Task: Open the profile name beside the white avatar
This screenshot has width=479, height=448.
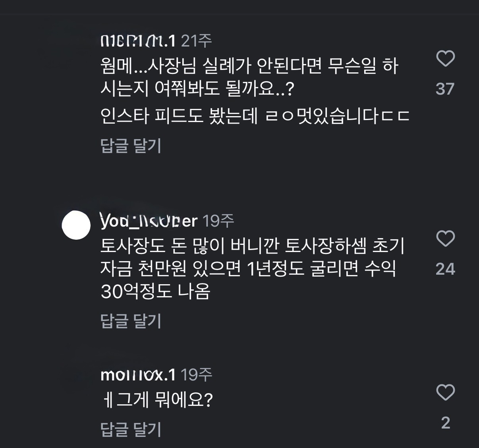Action: click(x=149, y=221)
